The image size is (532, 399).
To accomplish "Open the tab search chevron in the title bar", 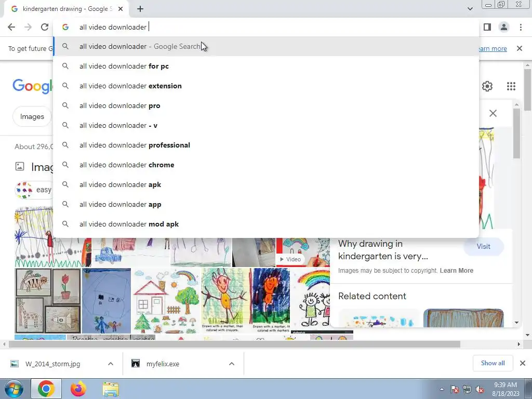I will [470, 9].
